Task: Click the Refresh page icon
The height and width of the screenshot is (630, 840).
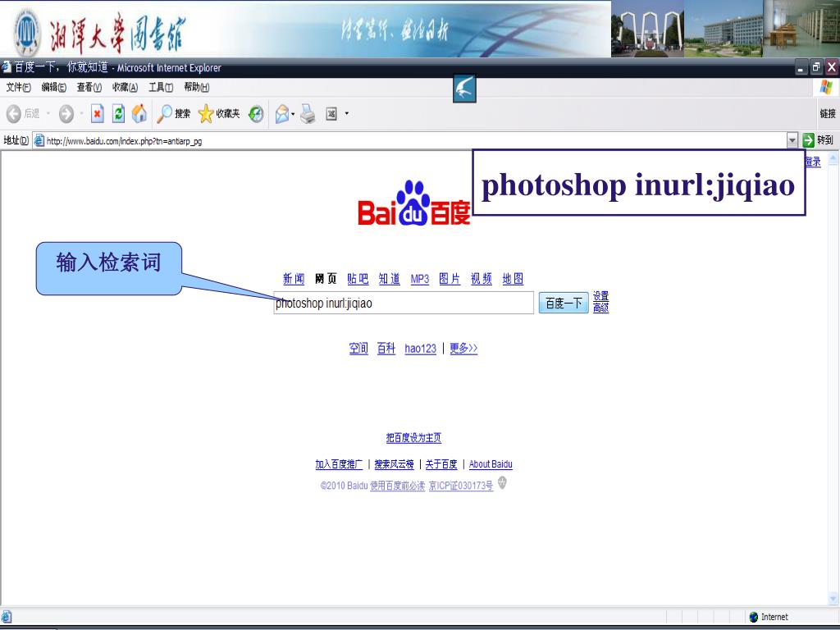Action: [118, 113]
